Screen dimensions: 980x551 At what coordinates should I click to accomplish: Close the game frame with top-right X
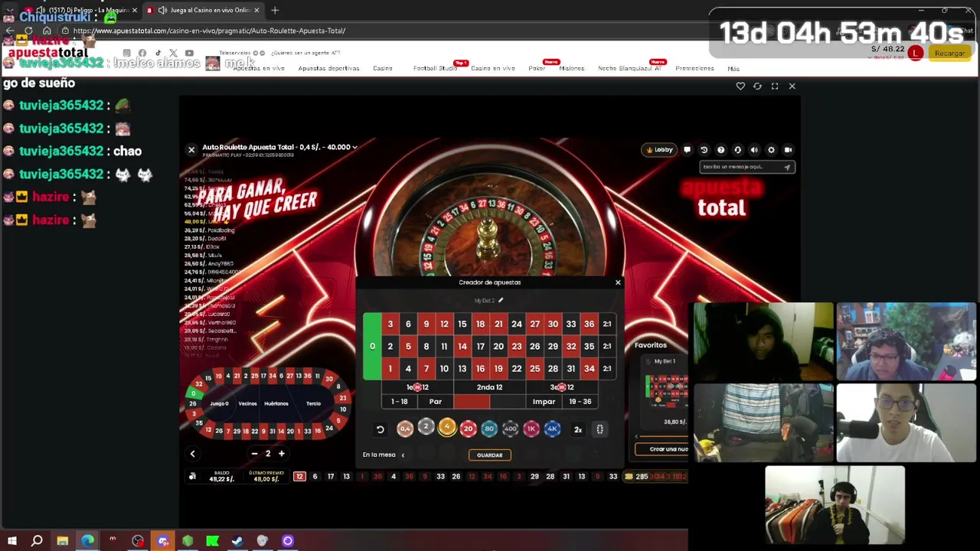coord(792,86)
